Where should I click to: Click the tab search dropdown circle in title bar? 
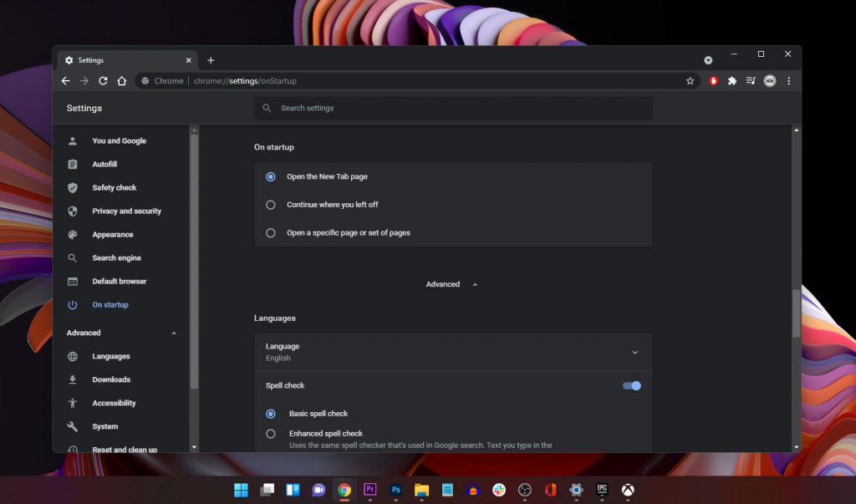point(708,60)
